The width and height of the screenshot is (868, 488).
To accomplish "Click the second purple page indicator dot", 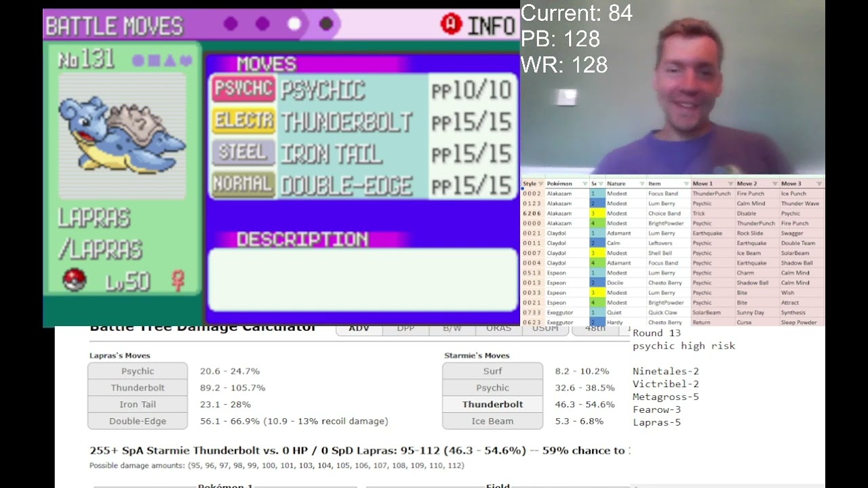I will point(262,24).
